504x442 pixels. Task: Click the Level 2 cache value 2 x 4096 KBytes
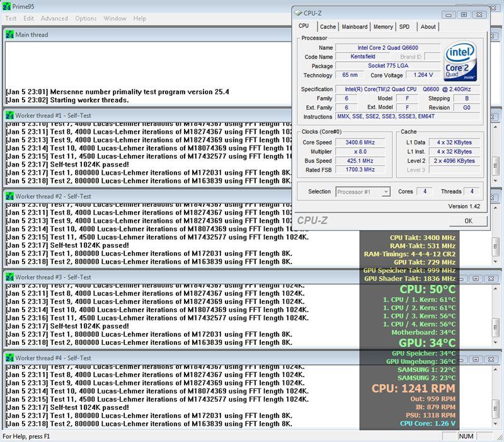454,161
